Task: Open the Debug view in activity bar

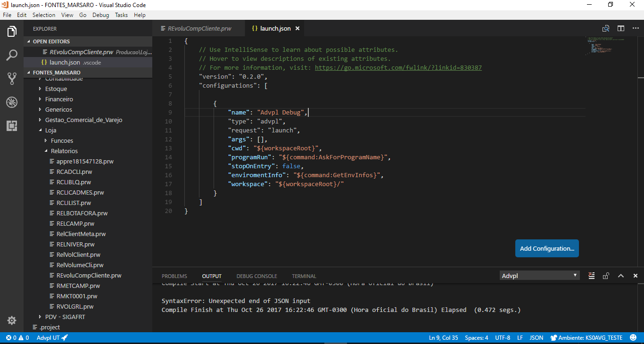Action: click(x=12, y=102)
